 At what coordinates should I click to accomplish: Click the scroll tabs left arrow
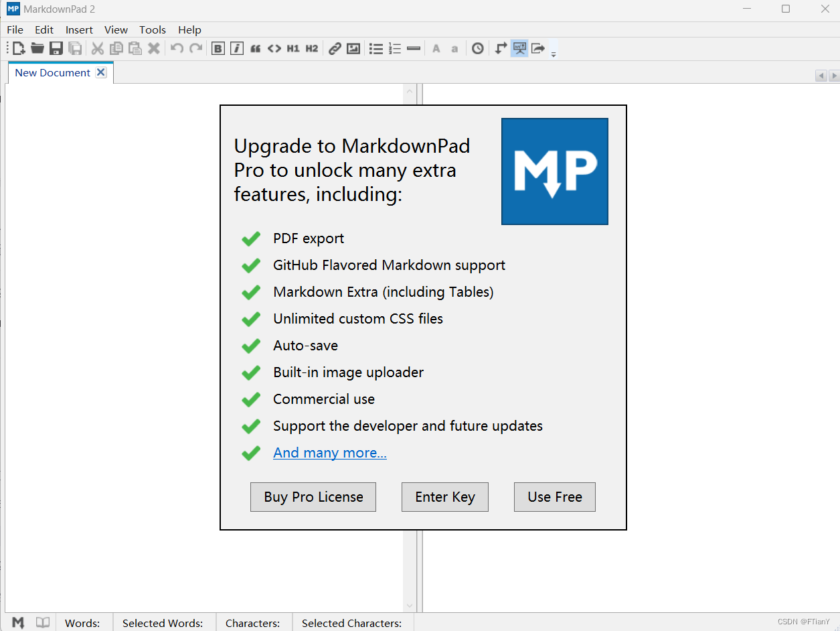tap(821, 76)
